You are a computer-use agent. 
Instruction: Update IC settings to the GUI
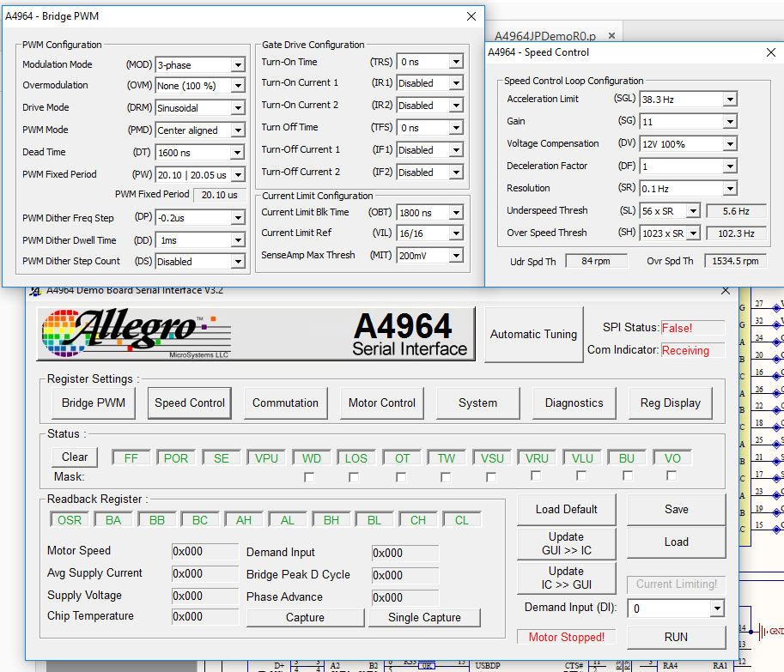(567, 578)
